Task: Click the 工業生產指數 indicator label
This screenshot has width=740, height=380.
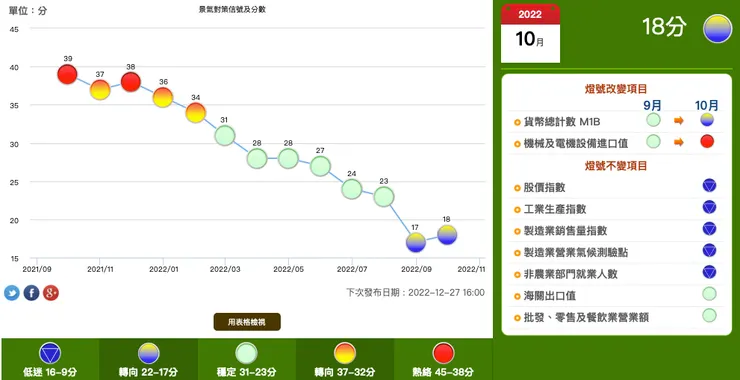Action: pos(555,209)
